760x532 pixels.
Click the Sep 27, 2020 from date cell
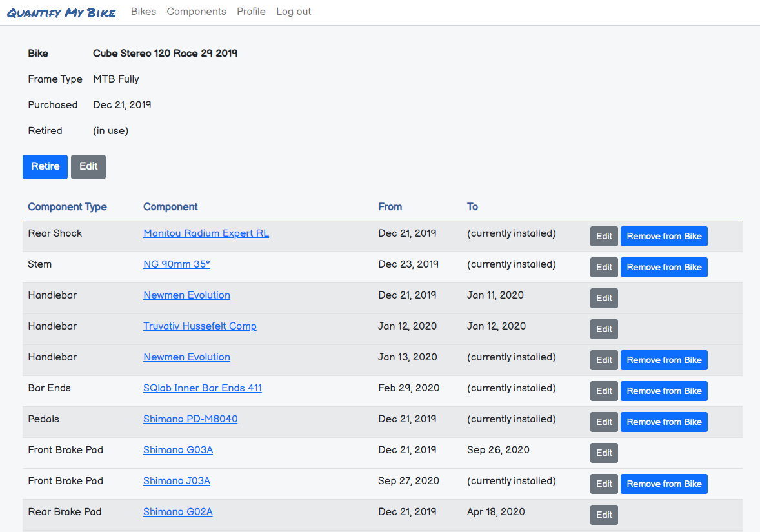pyautogui.click(x=408, y=481)
